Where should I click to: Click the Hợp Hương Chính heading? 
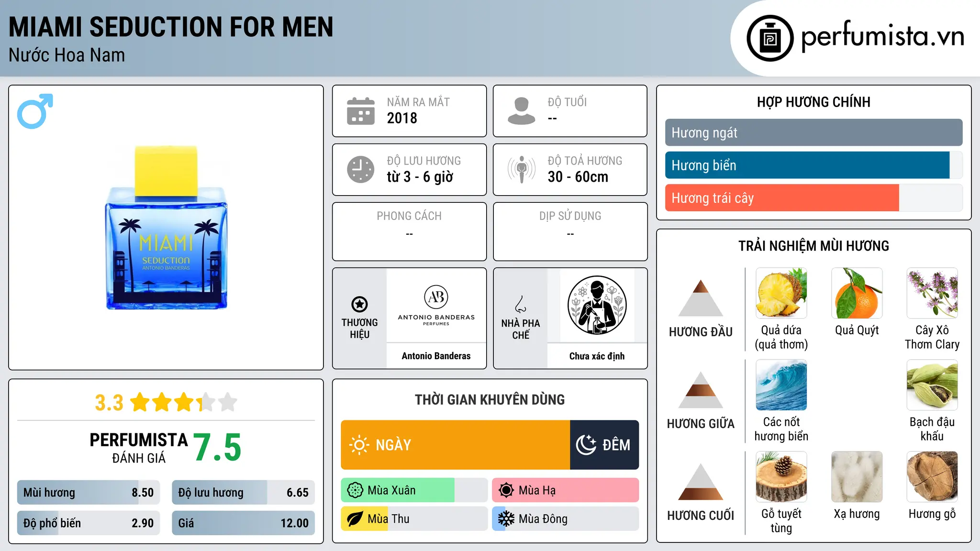coord(814,102)
